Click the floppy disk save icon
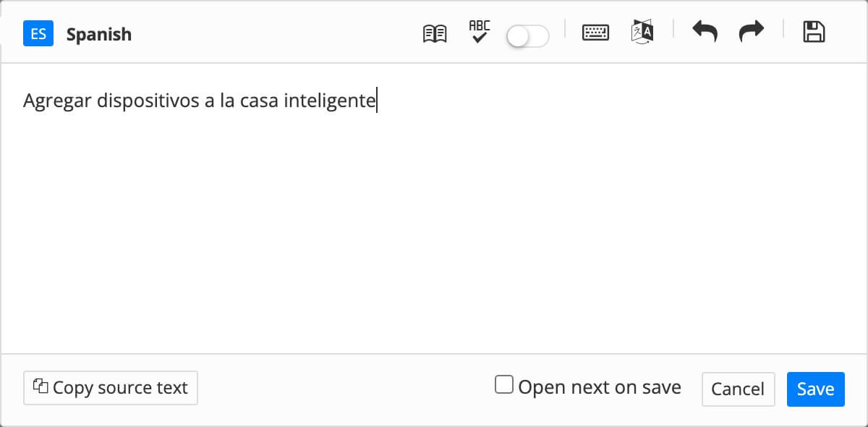 pos(814,33)
